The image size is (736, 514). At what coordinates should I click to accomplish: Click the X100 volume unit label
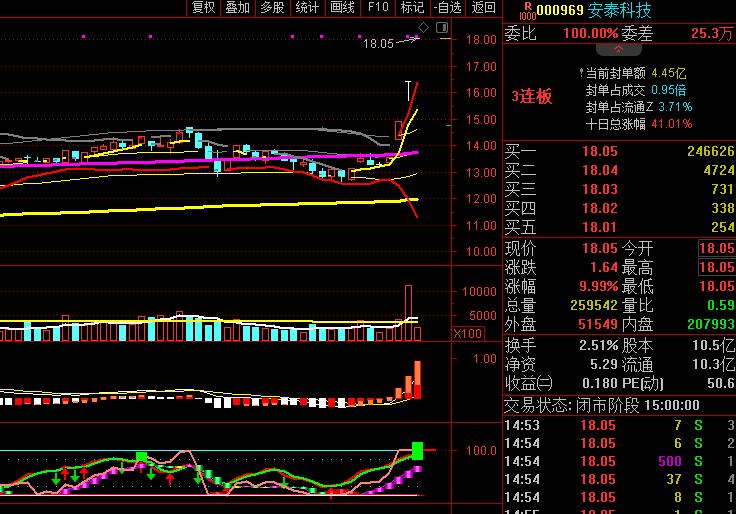[x=468, y=333]
